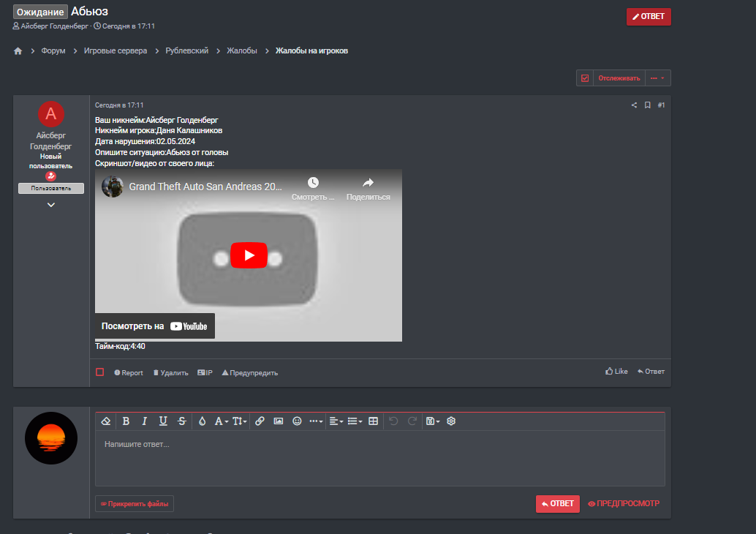The height and width of the screenshot is (534, 756).
Task: Click the Ожидание thread prefix label
Action: (x=40, y=12)
